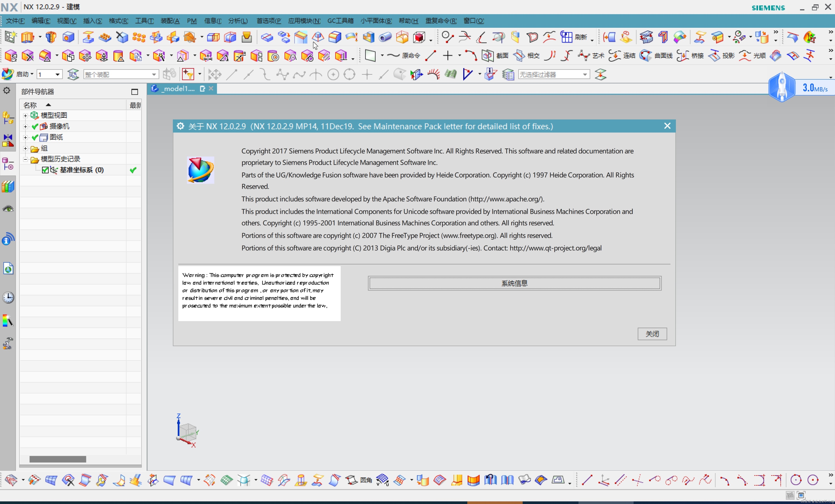Click the 圆角 fillet tool in bottom toolbar
835x504 pixels.
(359, 480)
